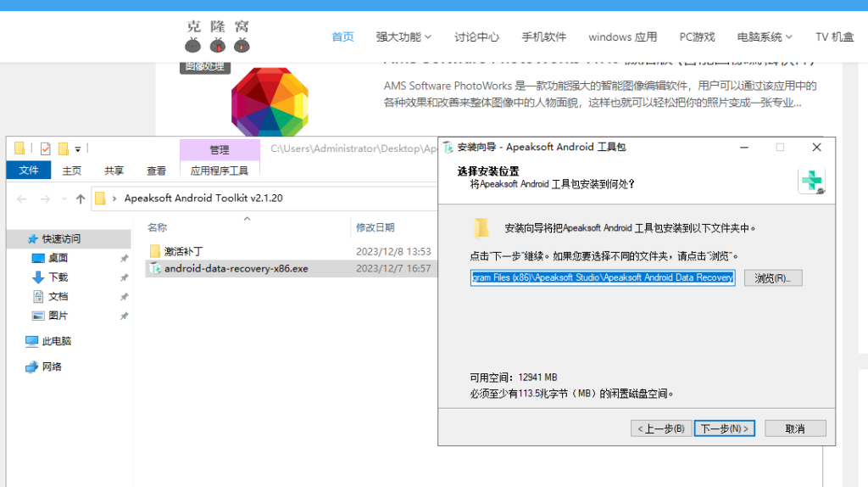This screenshot has height=487, width=868.
Task: Click the Next (下一步) button in installer
Action: tap(724, 428)
